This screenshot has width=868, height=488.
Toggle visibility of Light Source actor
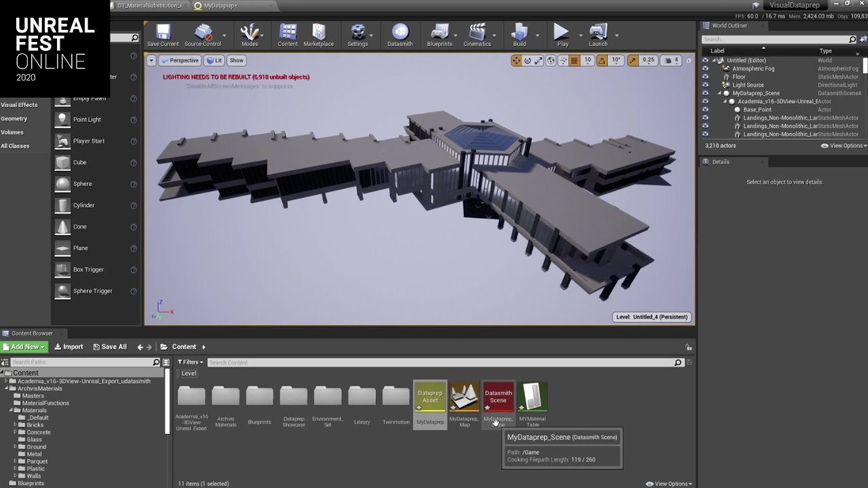[x=705, y=85]
